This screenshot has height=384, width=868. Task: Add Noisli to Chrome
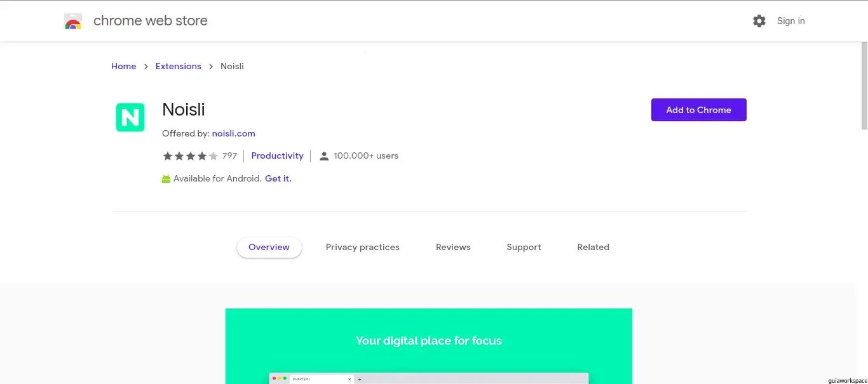tap(699, 110)
